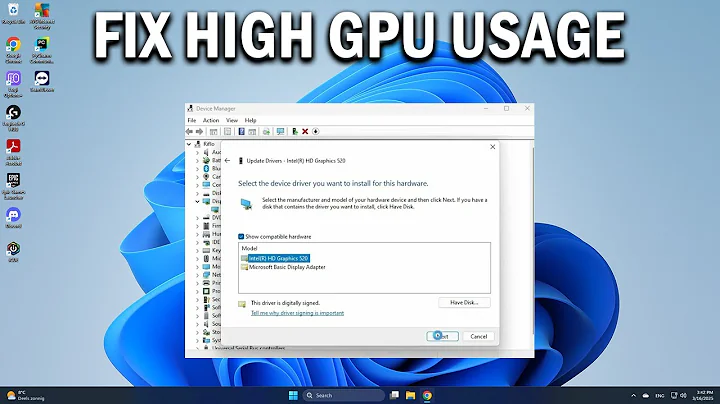Click the Windows Start button
The height and width of the screenshot is (404, 720).
click(293, 395)
